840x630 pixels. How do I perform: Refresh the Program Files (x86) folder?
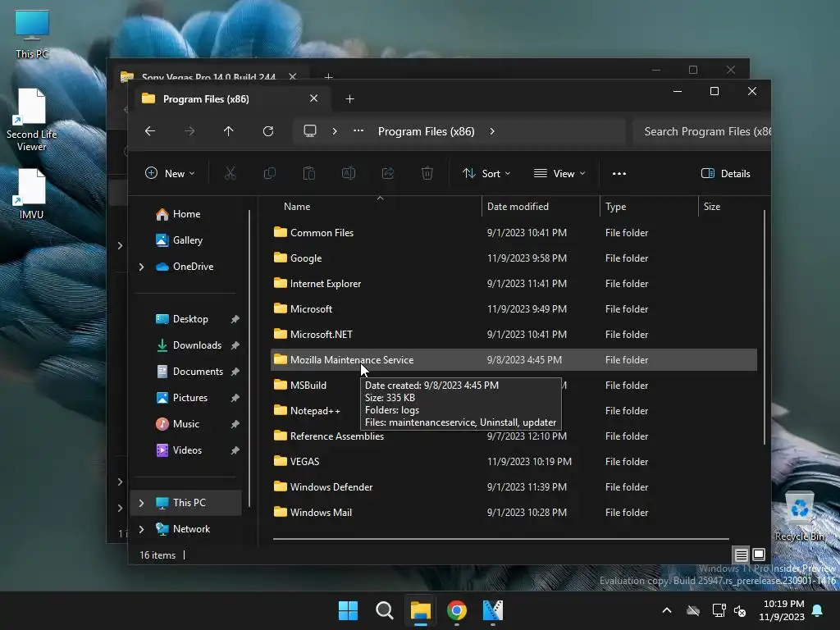[x=268, y=131]
